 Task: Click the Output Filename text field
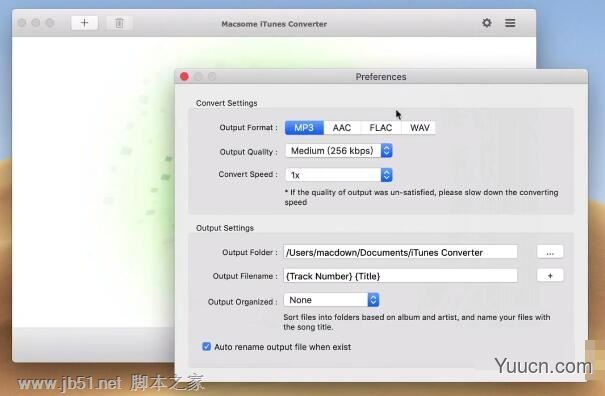point(401,276)
